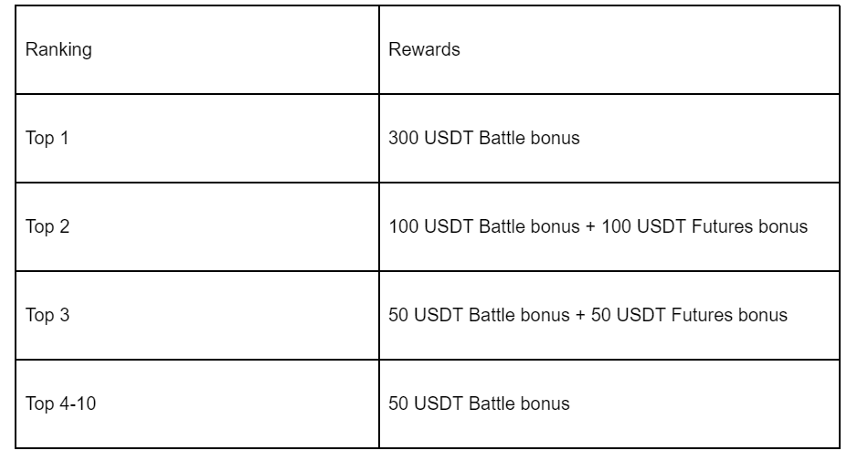This screenshot has width=868, height=461.
Task: Select the Top 3 ranking cell
Action: (49, 316)
